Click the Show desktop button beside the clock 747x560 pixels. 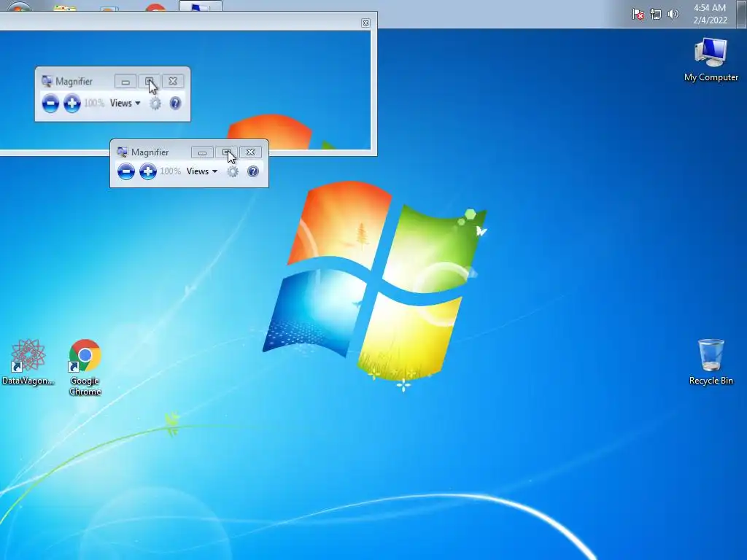pyautogui.click(x=741, y=14)
